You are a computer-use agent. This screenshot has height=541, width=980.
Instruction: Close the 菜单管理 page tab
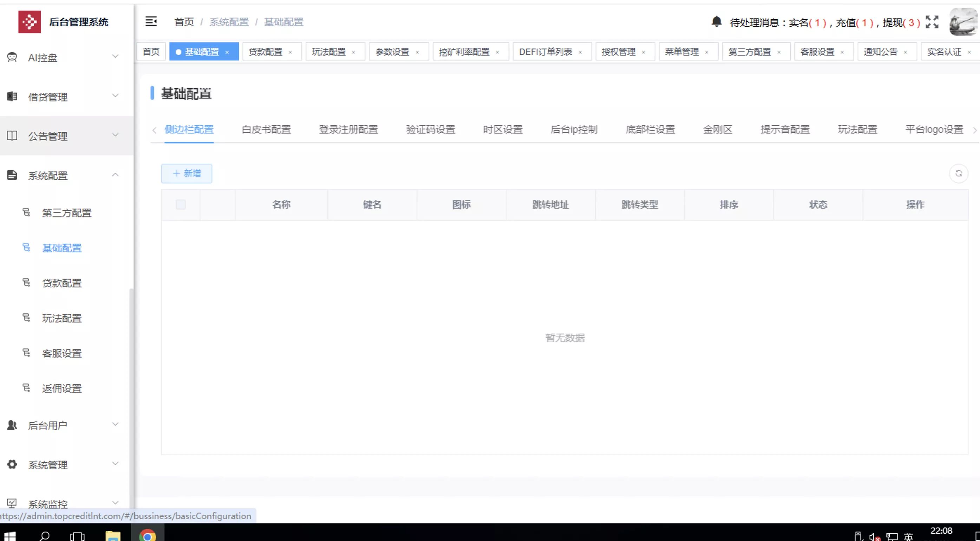click(706, 52)
